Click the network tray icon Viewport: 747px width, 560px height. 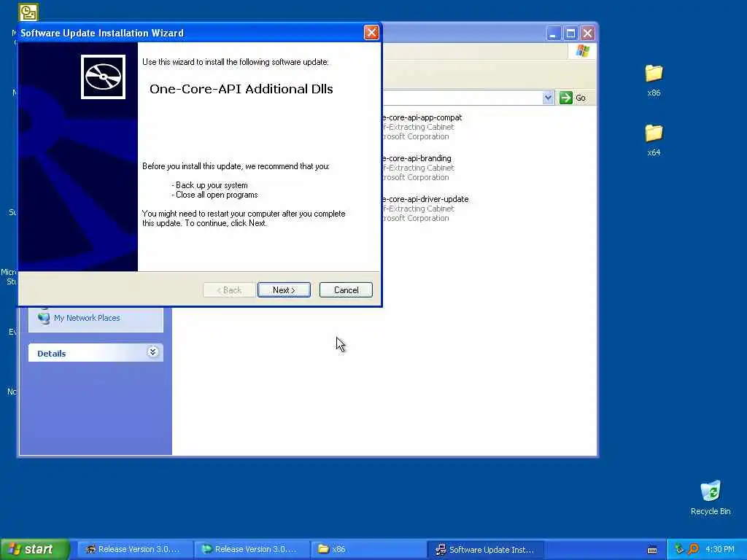(x=679, y=549)
